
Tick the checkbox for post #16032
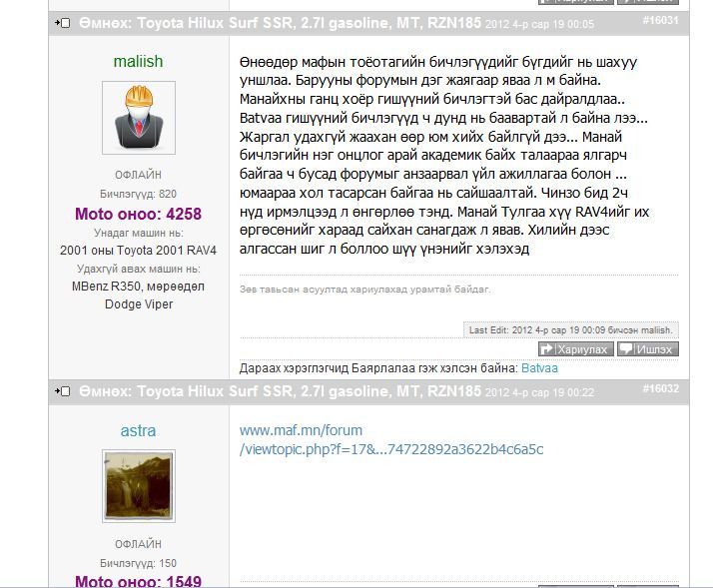pyautogui.click(x=66, y=391)
